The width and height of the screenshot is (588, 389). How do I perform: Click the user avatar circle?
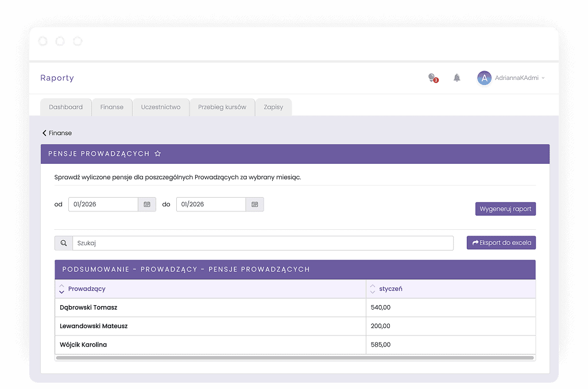pyautogui.click(x=484, y=78)
